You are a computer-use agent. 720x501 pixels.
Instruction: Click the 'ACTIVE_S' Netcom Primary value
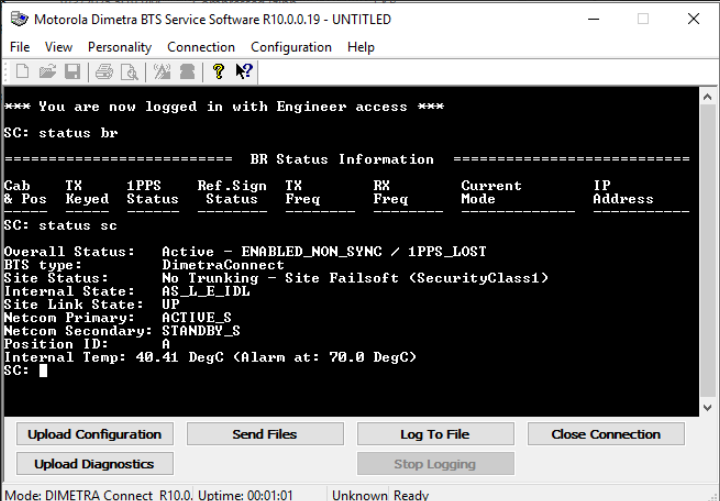coord(197,318)
